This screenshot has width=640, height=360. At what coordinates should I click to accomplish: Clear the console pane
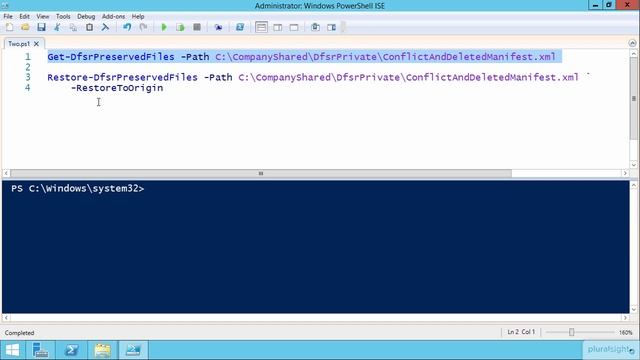[105, 27]
